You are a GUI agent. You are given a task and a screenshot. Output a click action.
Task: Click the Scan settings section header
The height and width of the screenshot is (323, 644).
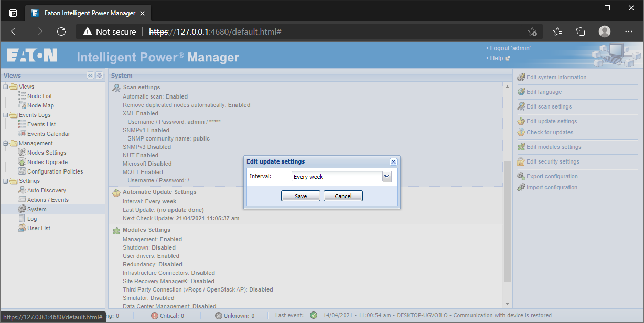point(142,87)
